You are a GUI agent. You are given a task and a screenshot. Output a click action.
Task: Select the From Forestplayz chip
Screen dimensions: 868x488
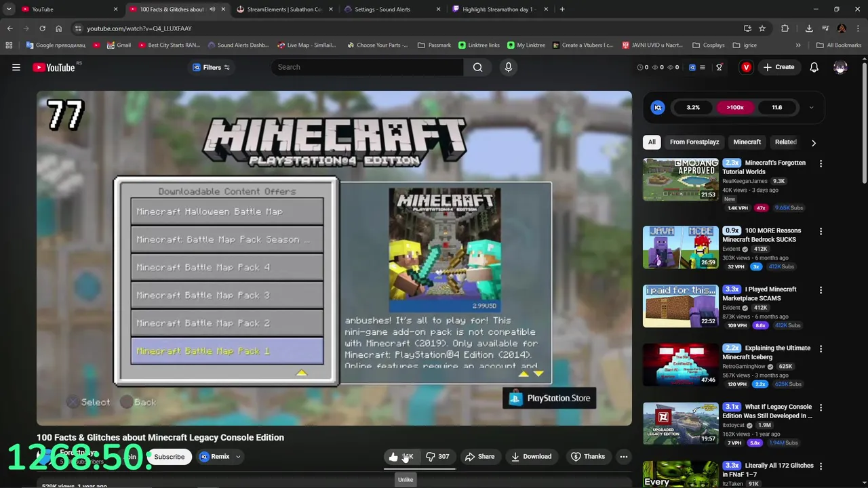[694, 142]
